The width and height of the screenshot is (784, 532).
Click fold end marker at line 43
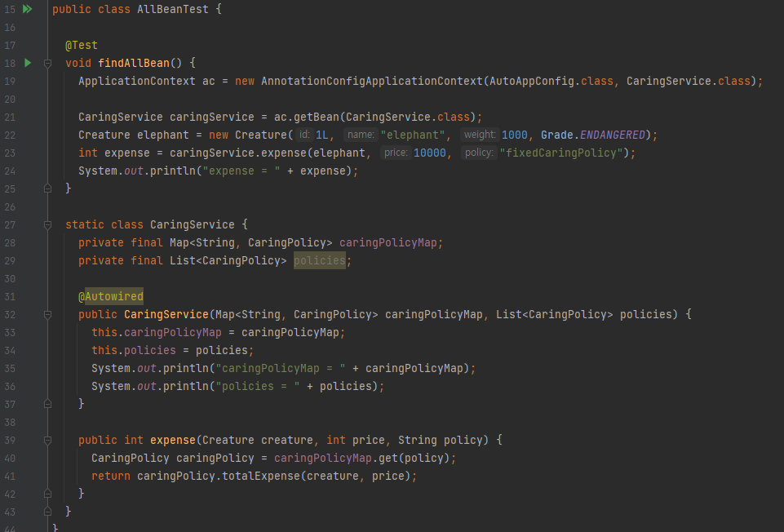47,512
